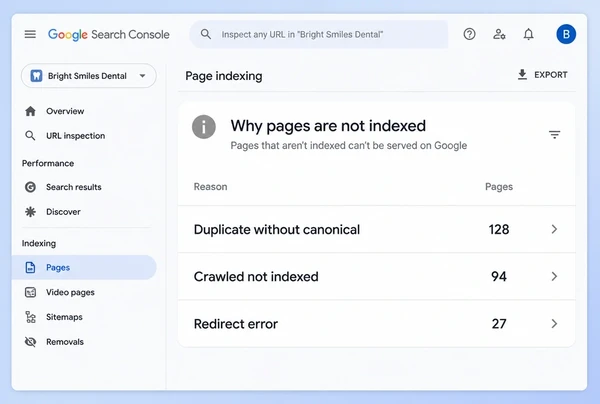Click the 94 pages count
The width and height of the screenshot is (600, 404).
pyautogui.click(x=499, y=277)
